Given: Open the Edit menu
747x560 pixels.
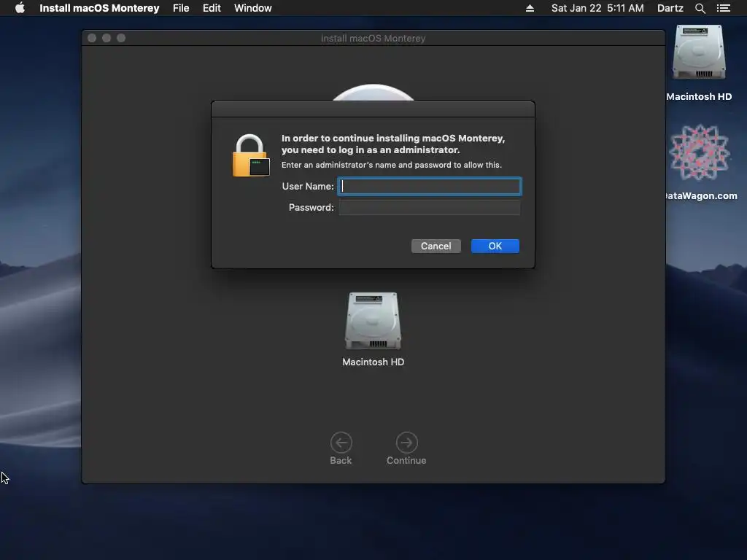Looking at the screenshot, I should click(212, 8).
